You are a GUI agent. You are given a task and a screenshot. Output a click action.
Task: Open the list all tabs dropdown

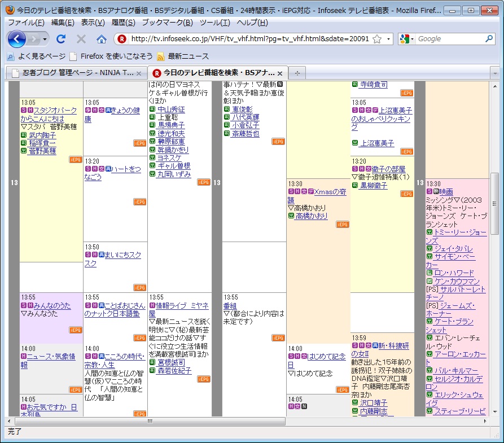[494, 73]
